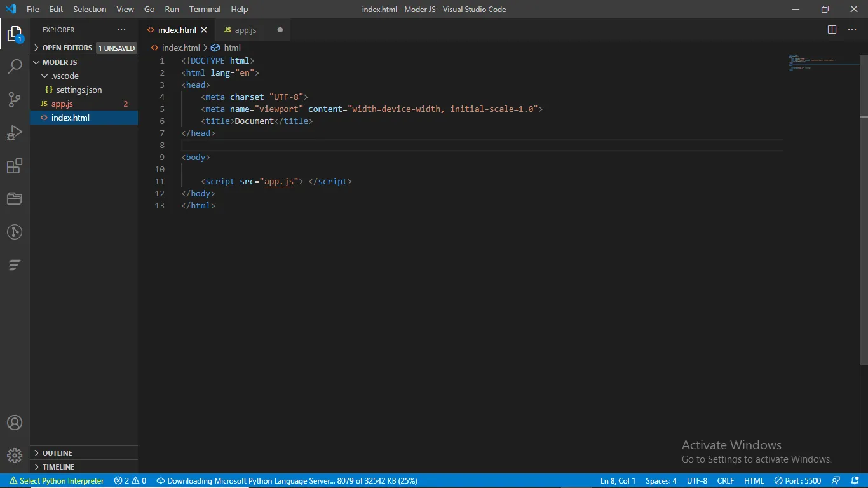Open the Extensions view

[15, 166]
